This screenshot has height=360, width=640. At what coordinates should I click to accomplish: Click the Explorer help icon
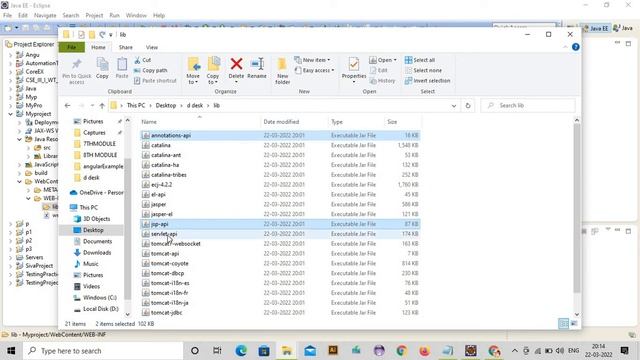[x=576, y=47]
